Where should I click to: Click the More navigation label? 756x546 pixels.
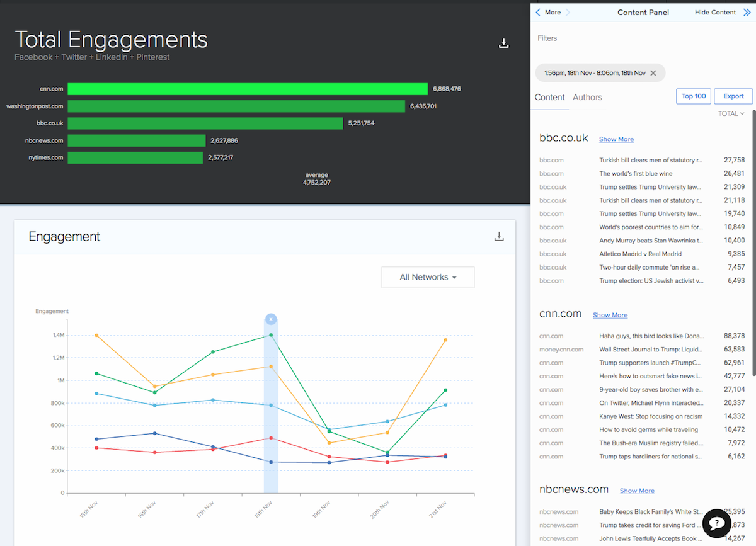tap(553, 13)
